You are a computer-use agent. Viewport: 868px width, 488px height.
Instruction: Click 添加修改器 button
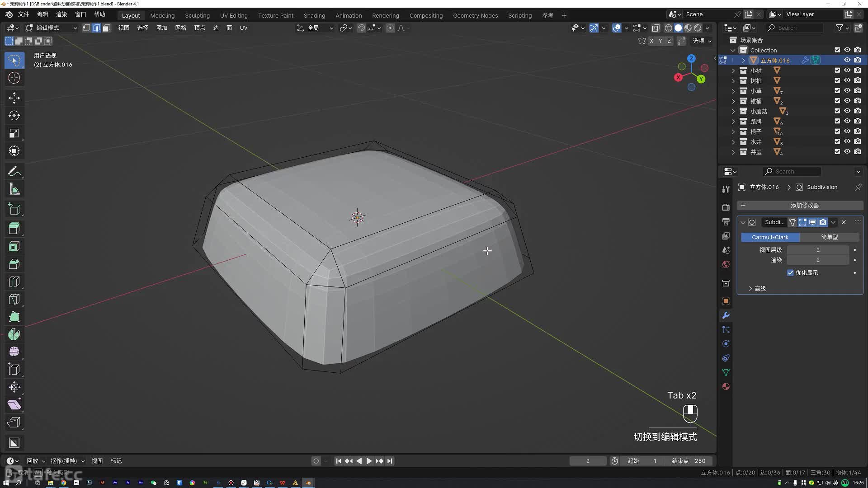(800, 206)
